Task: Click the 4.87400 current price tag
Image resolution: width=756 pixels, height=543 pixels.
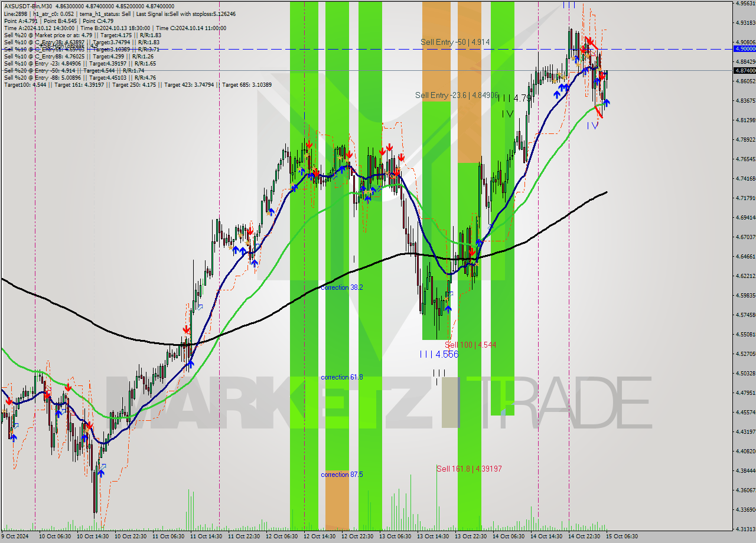Action: [x=745, y=70]
